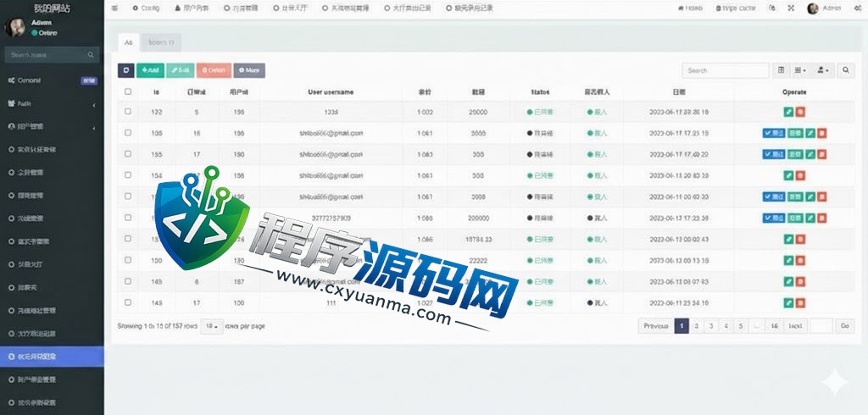Click the magnifier search icon in table toolbar

(x=846, y=70)
